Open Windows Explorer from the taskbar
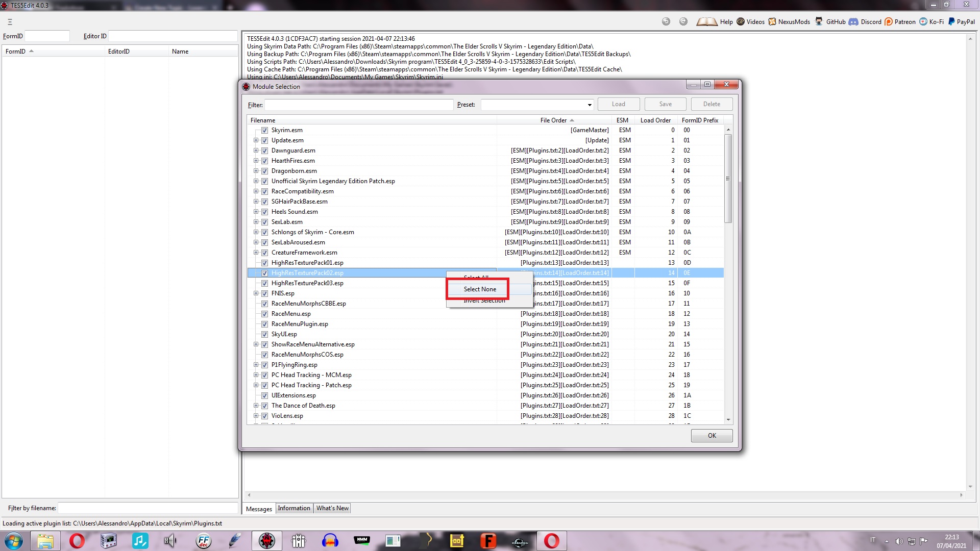Viewport: 980px width, 551px height. (x=45, y=541)
